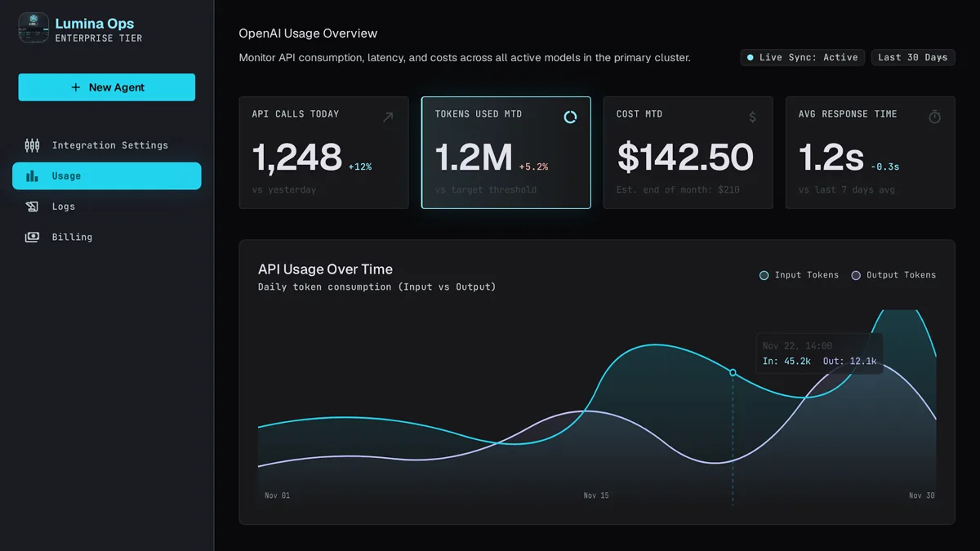The image size is (980, 551).
Task: Click the Nov 22, 14:00 chart tooltip
Action: point(819,353)
